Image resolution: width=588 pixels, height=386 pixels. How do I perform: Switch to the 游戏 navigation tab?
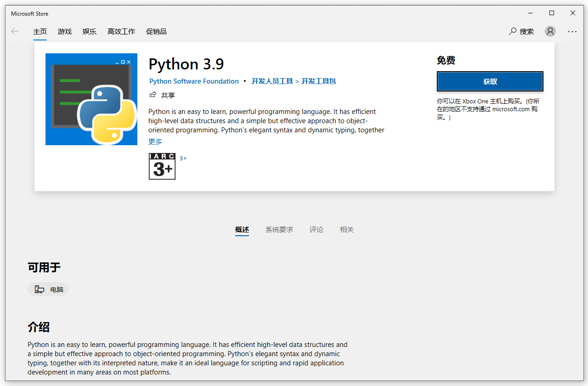pyautogui.click(x=64, y=31)
